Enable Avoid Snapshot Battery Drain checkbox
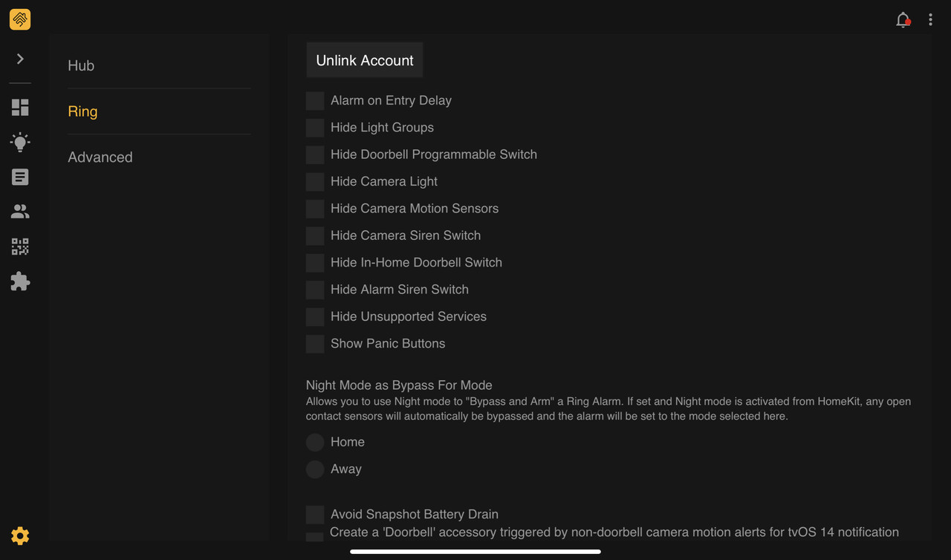 [315, 515]
